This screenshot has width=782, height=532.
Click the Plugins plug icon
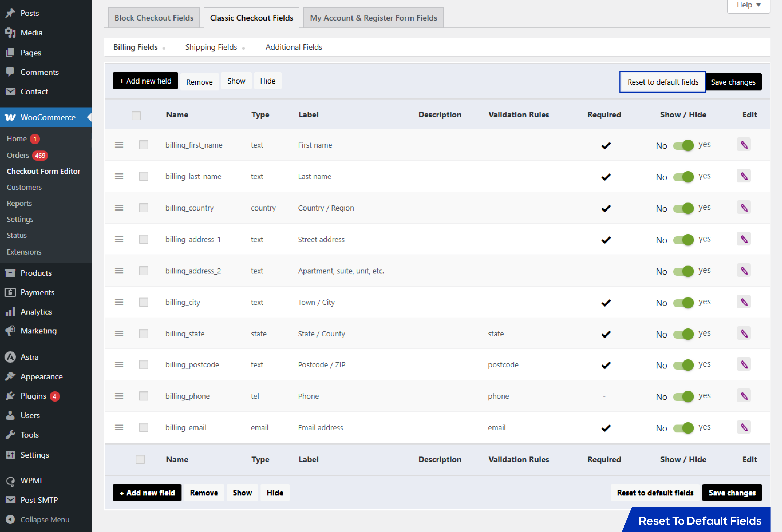[10, 396]
